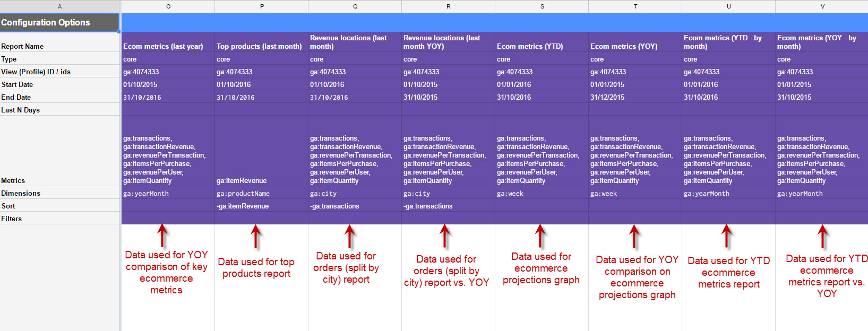868x331 pixels.
Task: Click the 'Top products (last month)' report name cell
Action: [x=262, y=42]
